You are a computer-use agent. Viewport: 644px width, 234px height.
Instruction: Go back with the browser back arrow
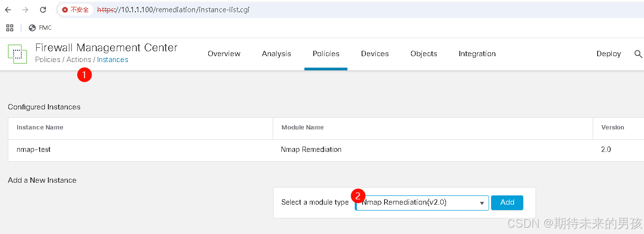[x=8, y=10]
